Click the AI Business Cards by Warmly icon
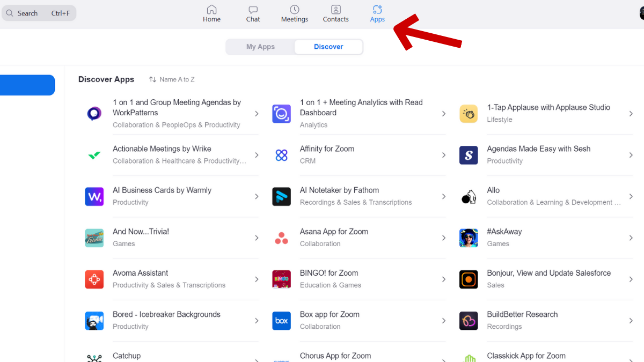This screenshot has height=362, width=644. pyautogui.click(x=94, y=196)
